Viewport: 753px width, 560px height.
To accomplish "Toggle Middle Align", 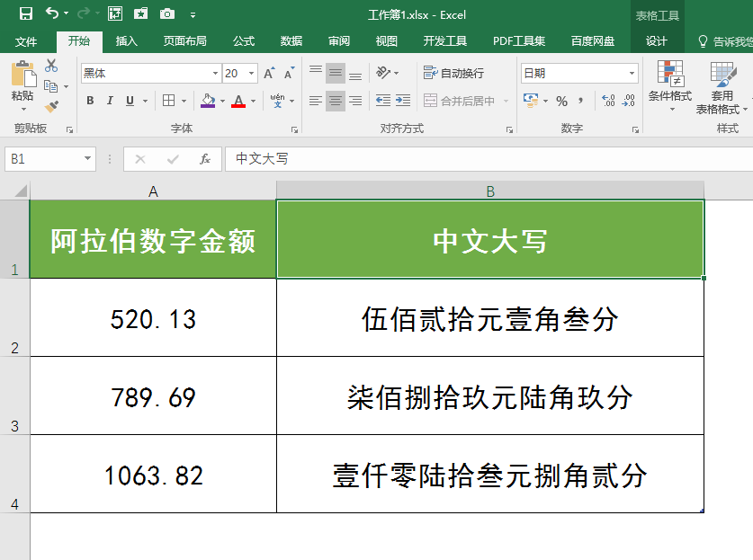I will 336,73.
